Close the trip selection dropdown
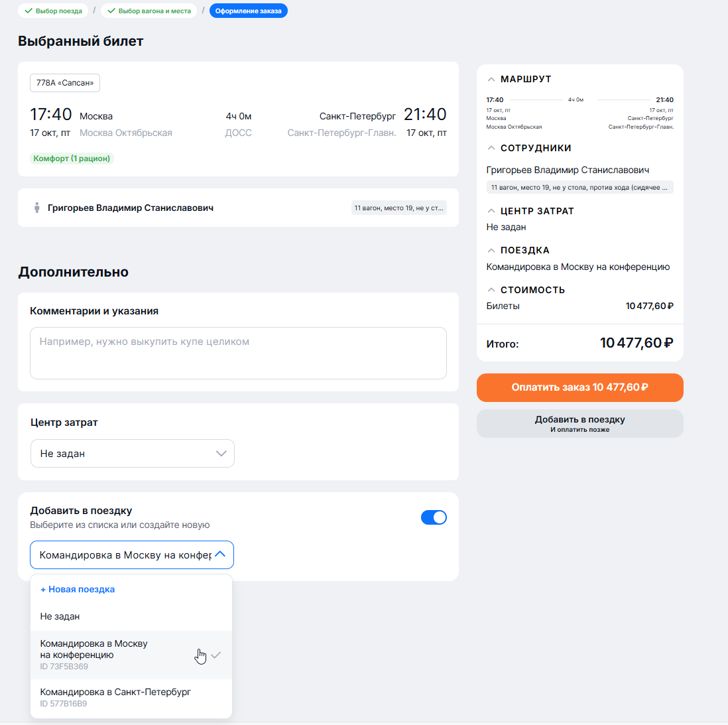The image size is (728, 725). point(221,555)
